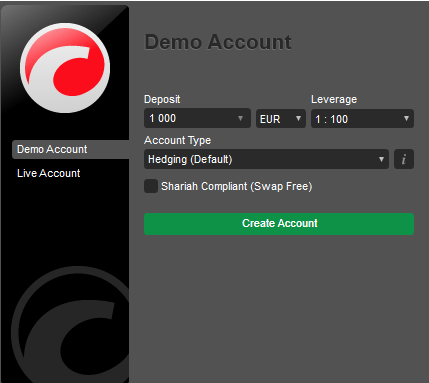
Task: Open the EUR currency dropdown
Action: [281, 119]
